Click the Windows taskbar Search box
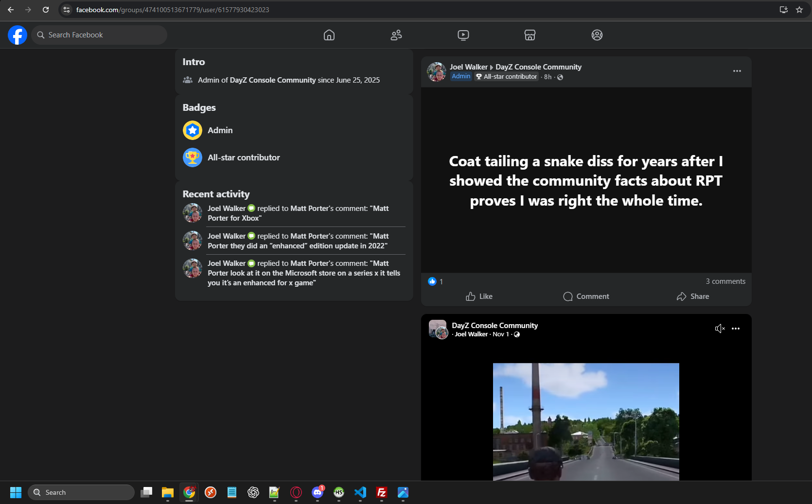This screenshot has height=504, width=812. pyautogui.click(x=81, y=492)
